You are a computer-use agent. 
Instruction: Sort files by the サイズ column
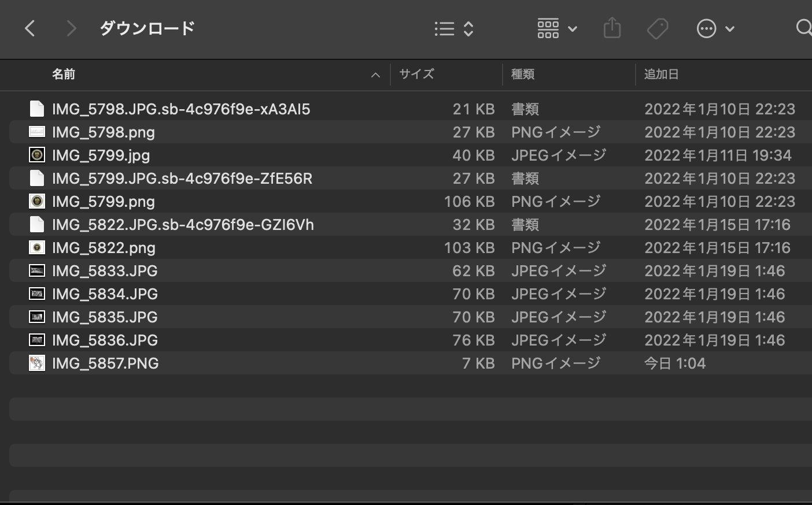pyautogui.click(x=416, y=74)
